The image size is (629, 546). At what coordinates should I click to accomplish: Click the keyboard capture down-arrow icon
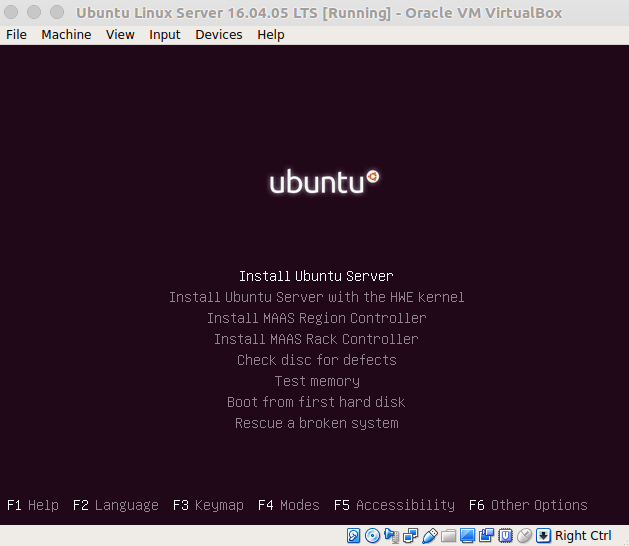pyautogui.click(x=543, y=536)
